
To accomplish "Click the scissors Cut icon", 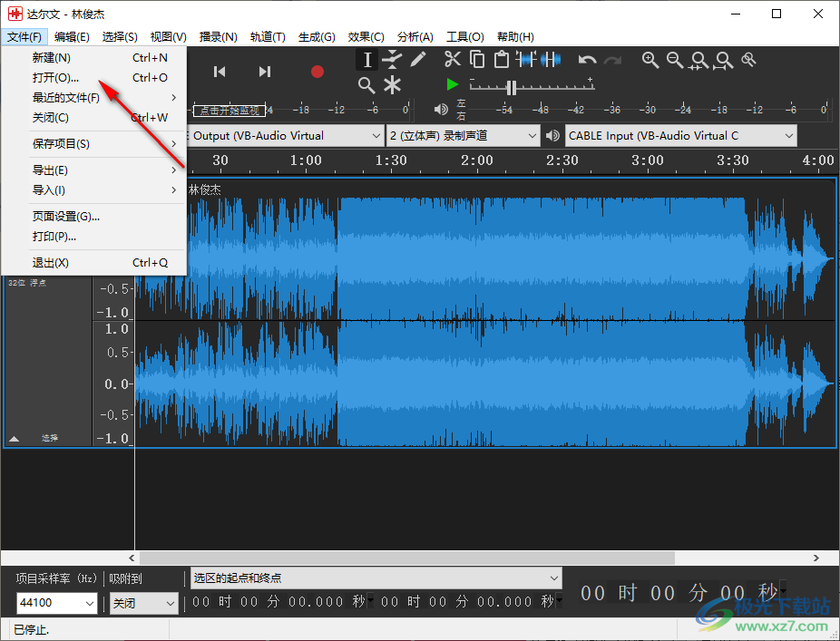I will tap(453, 60).
